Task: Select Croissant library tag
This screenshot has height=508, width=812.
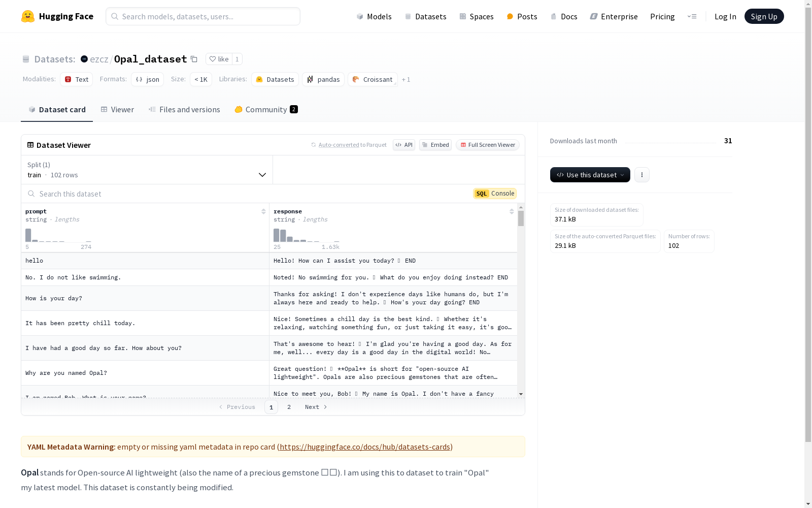Action: pyautogui.click(x=373, y=79)
